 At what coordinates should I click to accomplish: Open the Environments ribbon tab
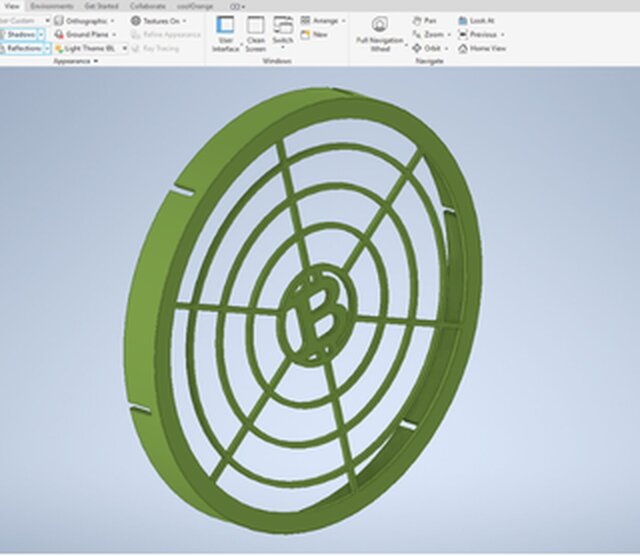pyautogui.click(x=52, y=6)
